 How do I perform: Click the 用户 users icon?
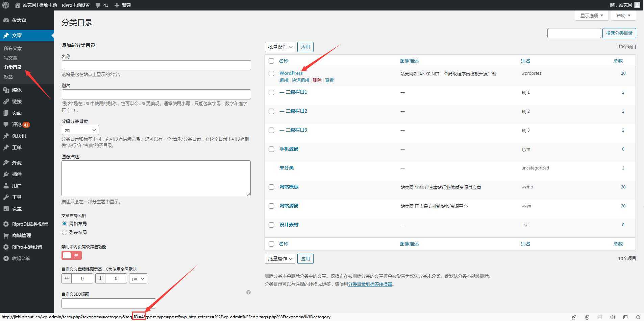(x=6, y=186)
